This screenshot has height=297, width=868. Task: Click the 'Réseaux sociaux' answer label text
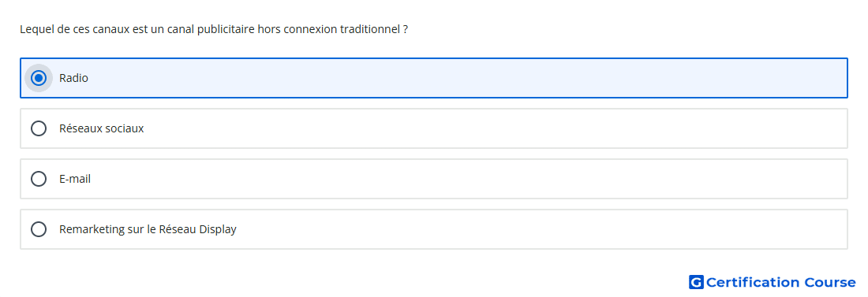pos(101,128)
